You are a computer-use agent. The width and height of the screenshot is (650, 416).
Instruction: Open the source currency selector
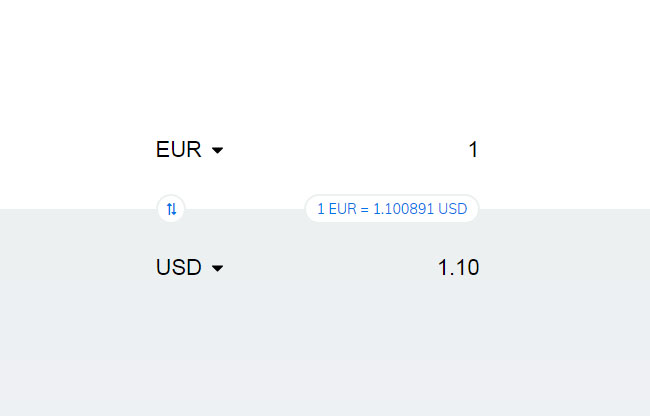[x=189, y=150]
